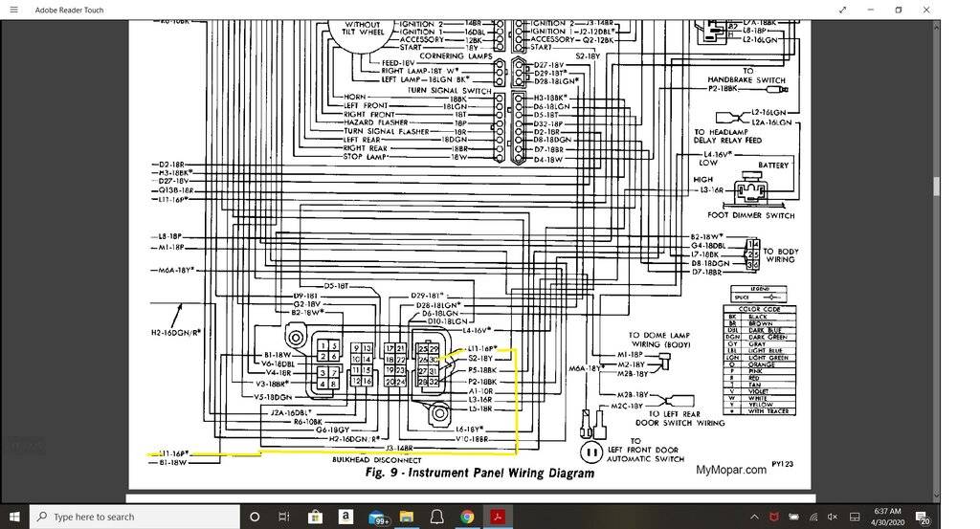Open File Explorer from the taskbar
The width and height of the screenshot is (980, 529).
[x=407, y=517]
